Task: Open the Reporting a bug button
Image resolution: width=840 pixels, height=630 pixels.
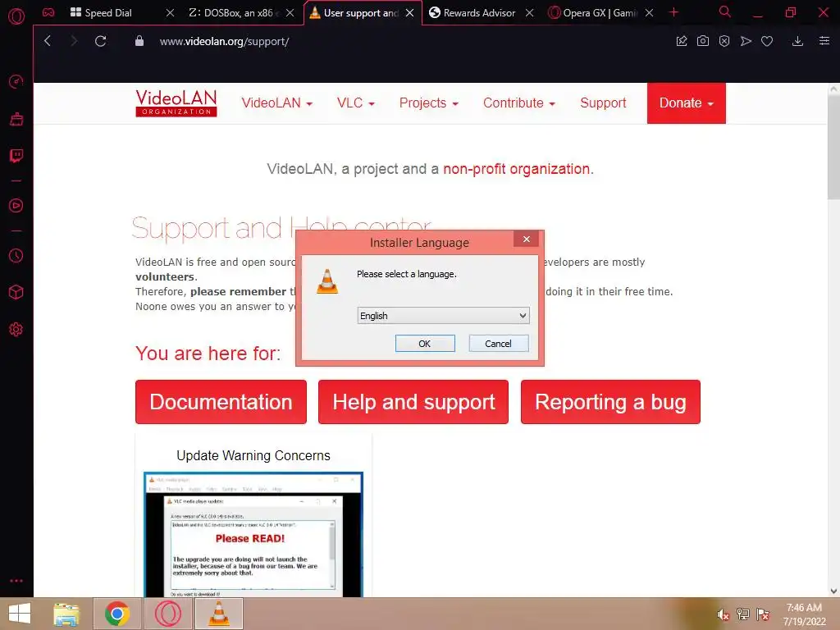Action: coord(610,402)
